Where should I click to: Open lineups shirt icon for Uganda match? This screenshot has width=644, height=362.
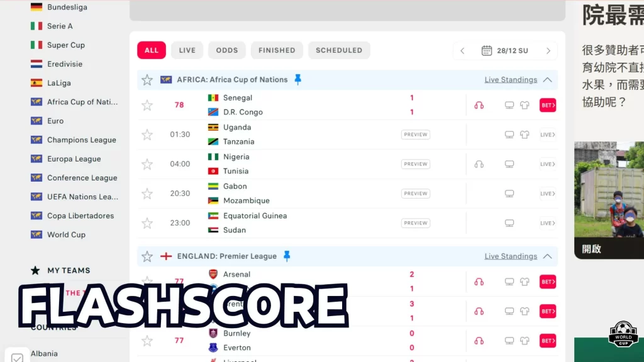(x=525, y=134)
